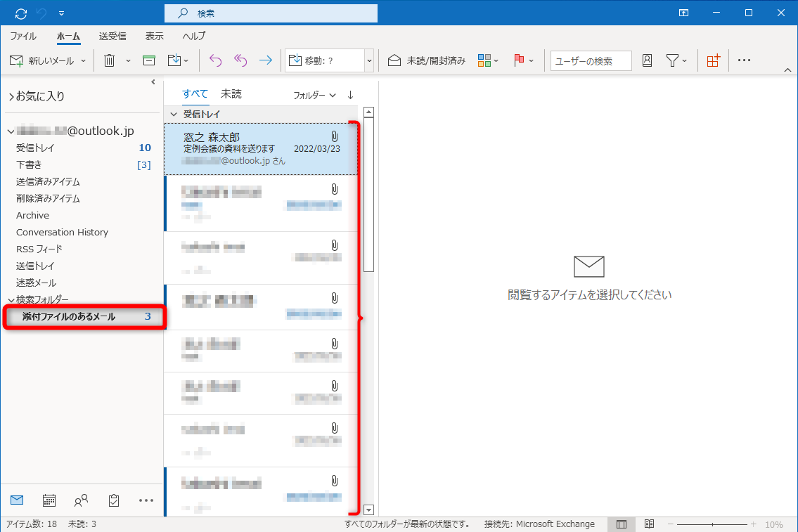The height and width of the screenshot is (532, 798).
Task: Click the Archive icon in the ribbon
Action: (x=149, y=60)
